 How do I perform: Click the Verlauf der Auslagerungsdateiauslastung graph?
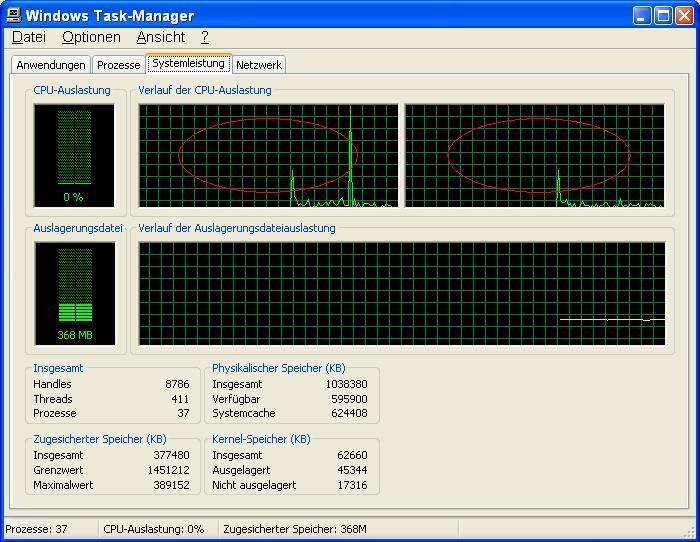coord(402,294)
